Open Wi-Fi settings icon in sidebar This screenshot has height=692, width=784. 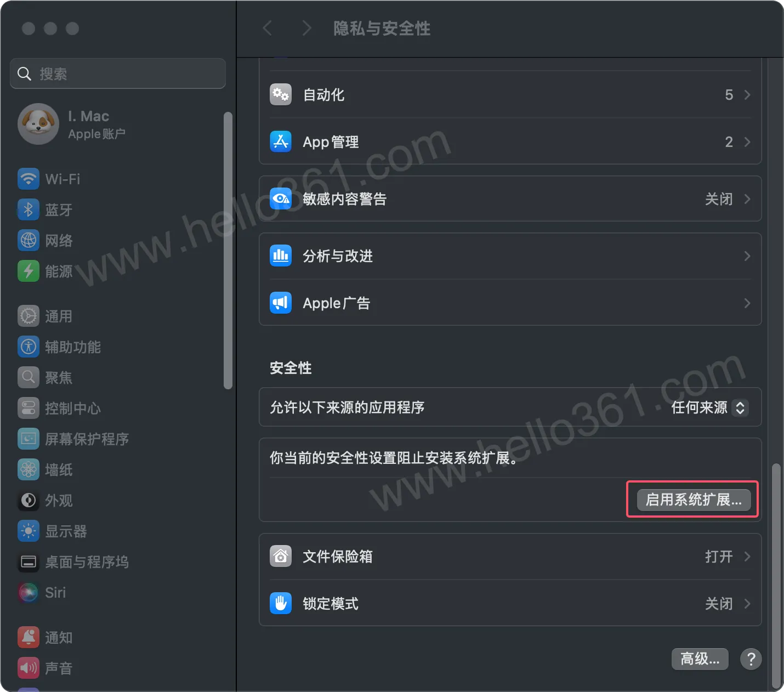(29, 179)
